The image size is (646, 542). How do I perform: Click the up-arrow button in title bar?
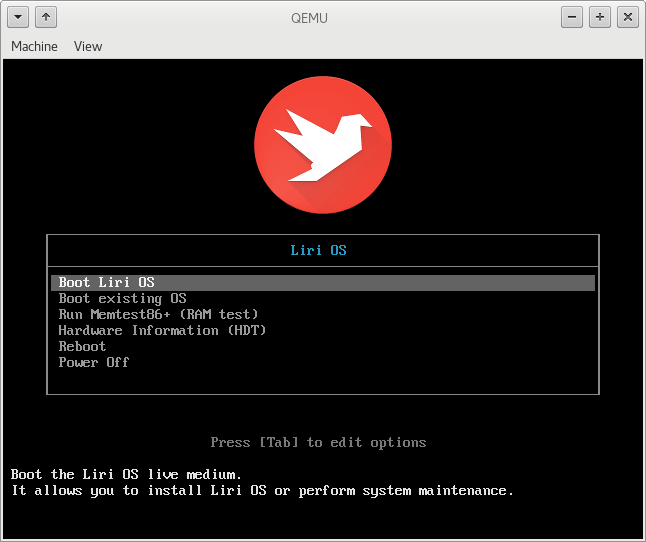[46, 17]
